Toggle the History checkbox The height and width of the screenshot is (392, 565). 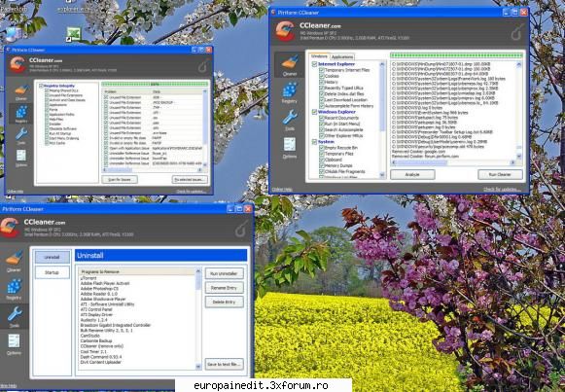tap(322, 82)
